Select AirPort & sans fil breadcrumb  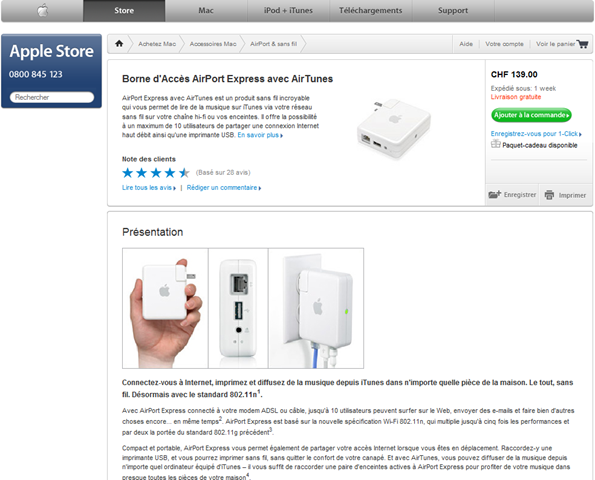(273, 44)
